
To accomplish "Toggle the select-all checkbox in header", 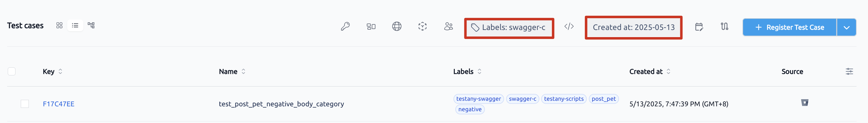I will [11, 72].
